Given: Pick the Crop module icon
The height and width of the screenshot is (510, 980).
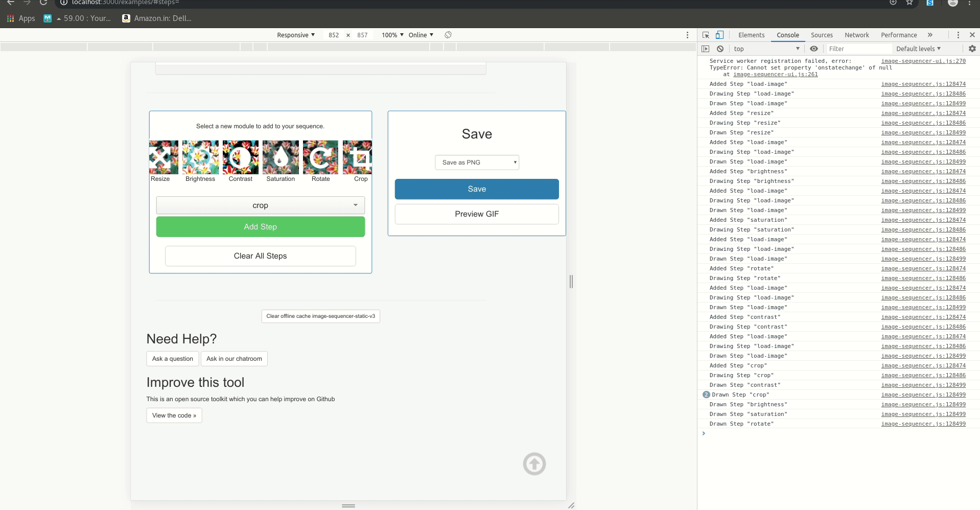Looking at the screenshot, I should click(x=357, y=157).
